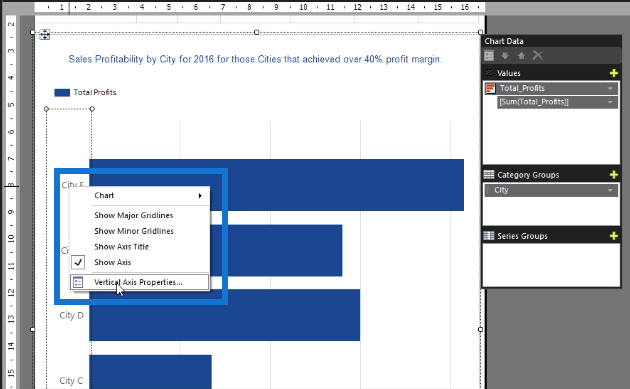Viewport: 630px width, 389px height.
Task: Click the move down arrow icon
Action: (505, 56)
